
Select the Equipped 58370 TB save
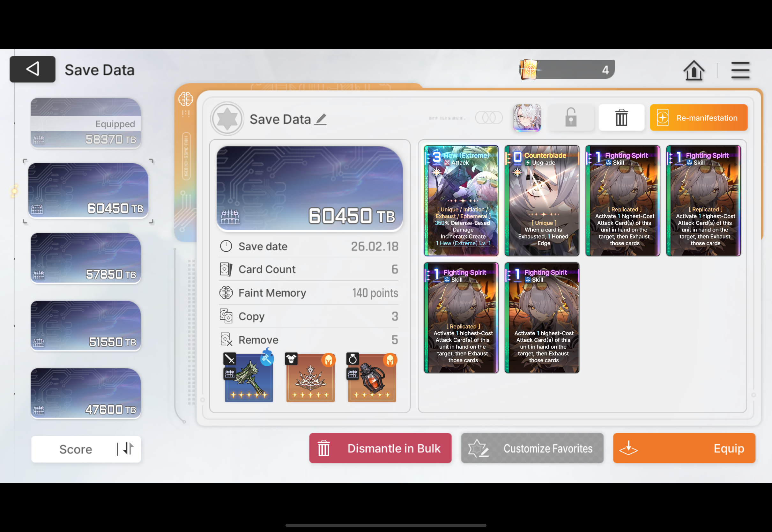[x=86, y=123]
